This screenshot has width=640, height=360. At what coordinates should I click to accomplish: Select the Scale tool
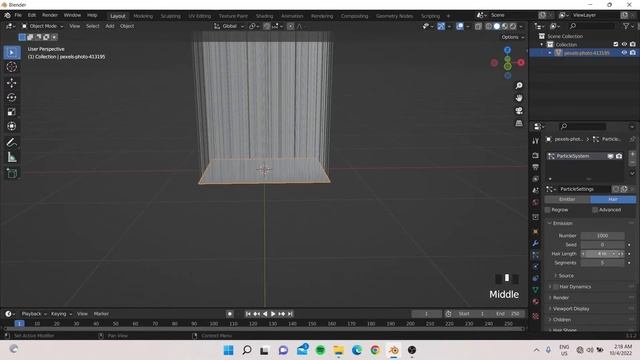click(11, 111)
